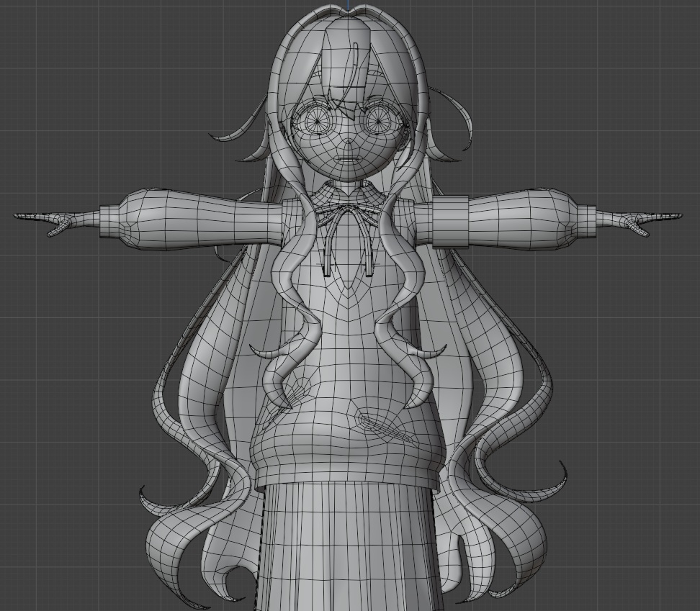The height and width of the screenshot is (611, 700).
Task: Select the eye mesh on the screen-left side
Action: coord(318,120)
